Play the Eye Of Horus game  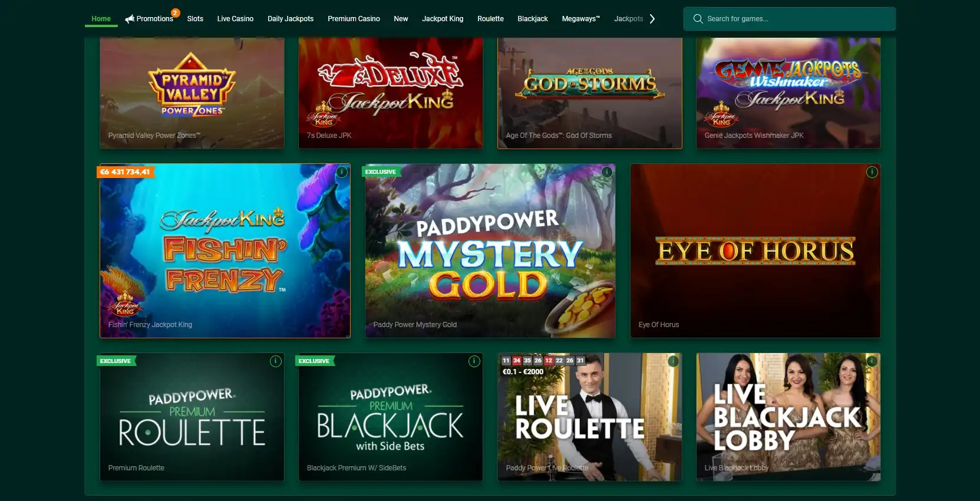[755, 251]
